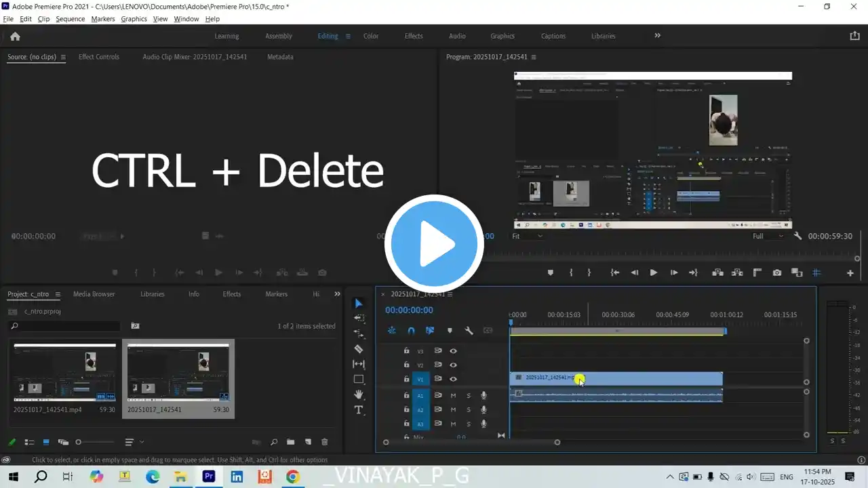Select the Type tool
Screen dimensions: 868x488
coord(359,410)
